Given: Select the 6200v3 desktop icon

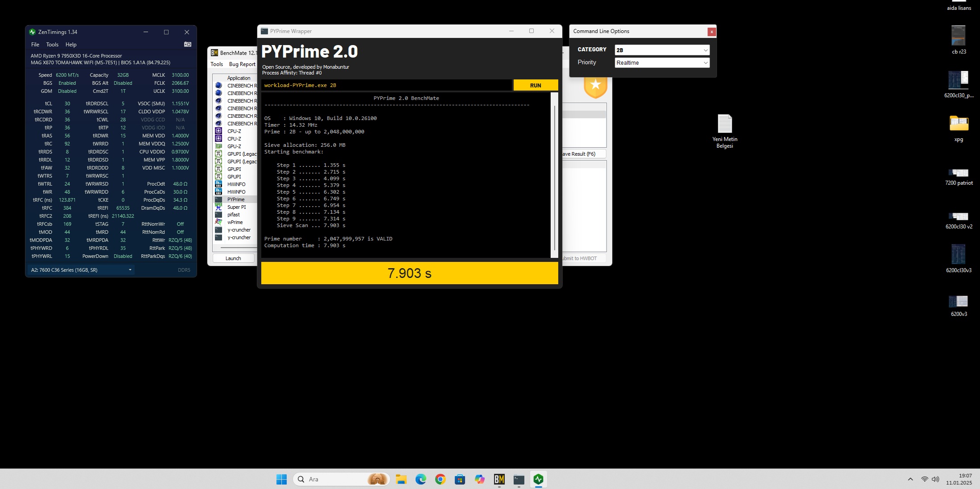Looking at the screenshot, I should [x=959, y=306].
